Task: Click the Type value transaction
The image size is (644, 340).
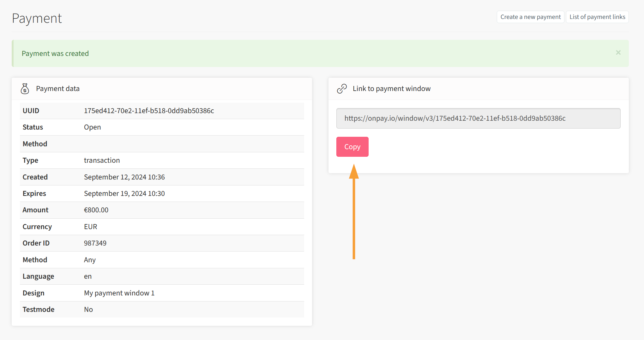Action: [x=102, y=160]
